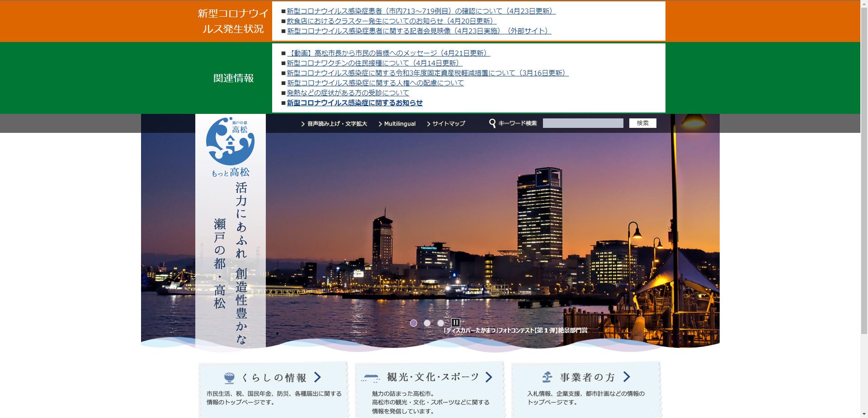
Task: Open 発熱などの症状がある方の受診について link
Action: coord(347,93)
